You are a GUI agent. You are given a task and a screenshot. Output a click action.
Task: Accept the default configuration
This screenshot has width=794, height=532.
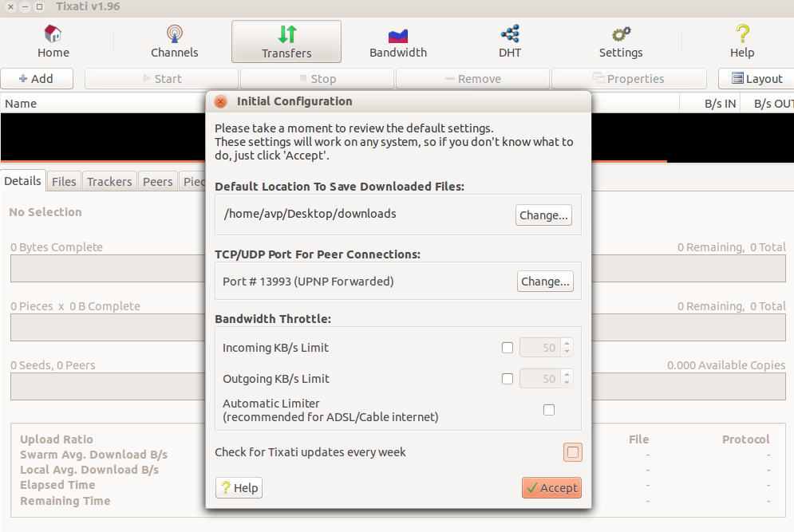552,488
